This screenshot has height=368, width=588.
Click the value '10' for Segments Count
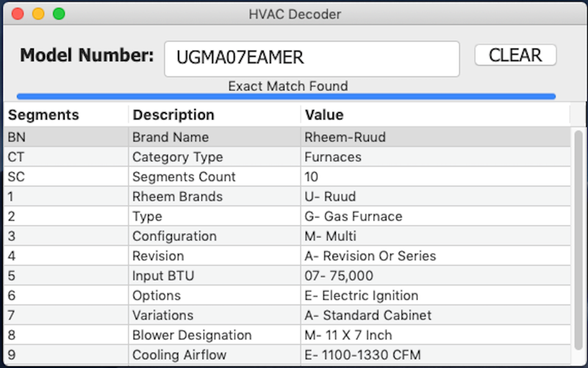click(x=311, y=177)
